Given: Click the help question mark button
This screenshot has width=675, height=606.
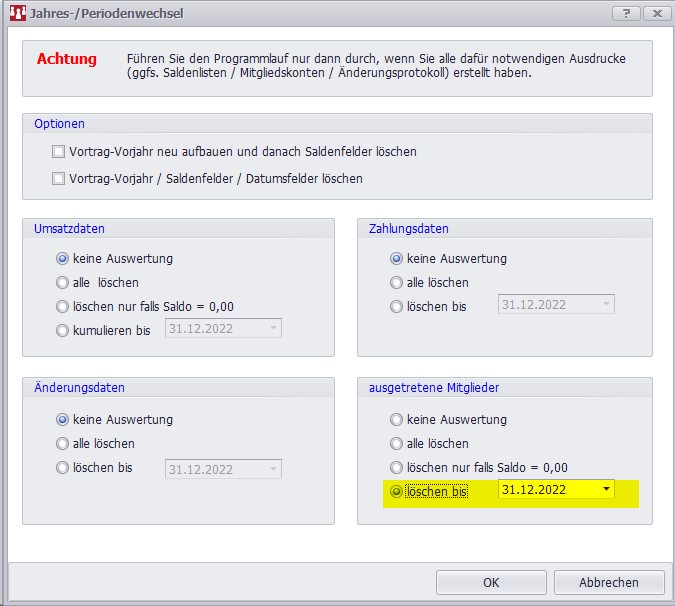Looking at the screenshot, I should 625,14.
